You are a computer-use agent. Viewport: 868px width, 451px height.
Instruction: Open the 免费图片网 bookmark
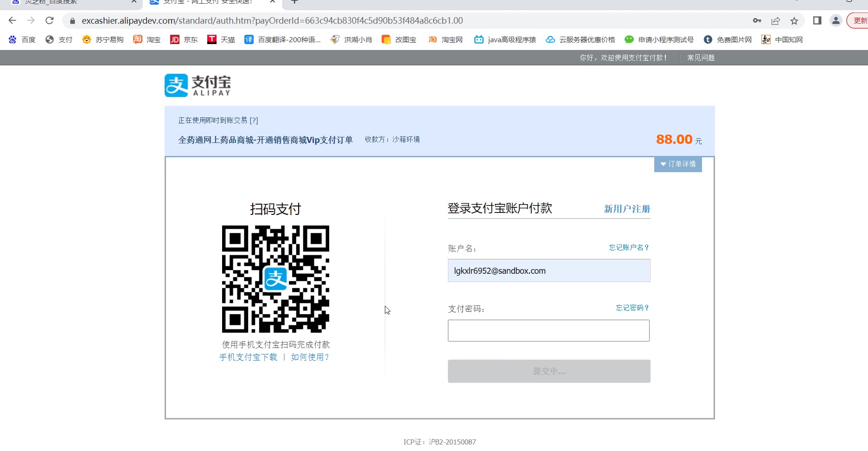tap(728, 39)
